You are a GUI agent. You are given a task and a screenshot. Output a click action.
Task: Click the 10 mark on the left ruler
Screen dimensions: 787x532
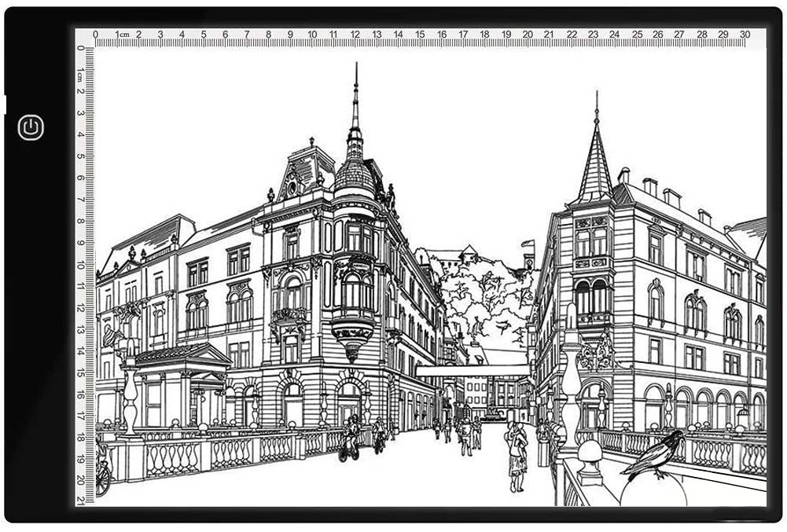coord(81,265)
